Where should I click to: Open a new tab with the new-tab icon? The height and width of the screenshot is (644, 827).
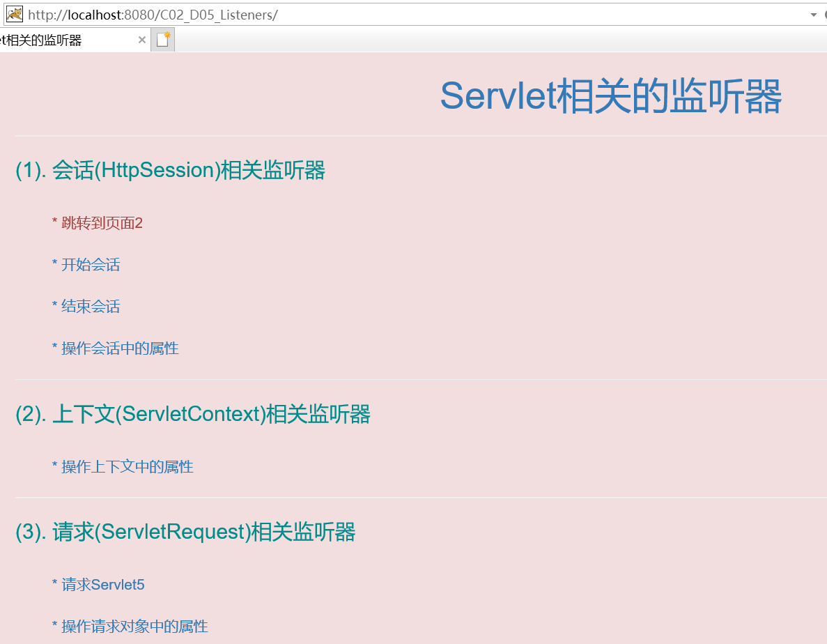point(162,40)
